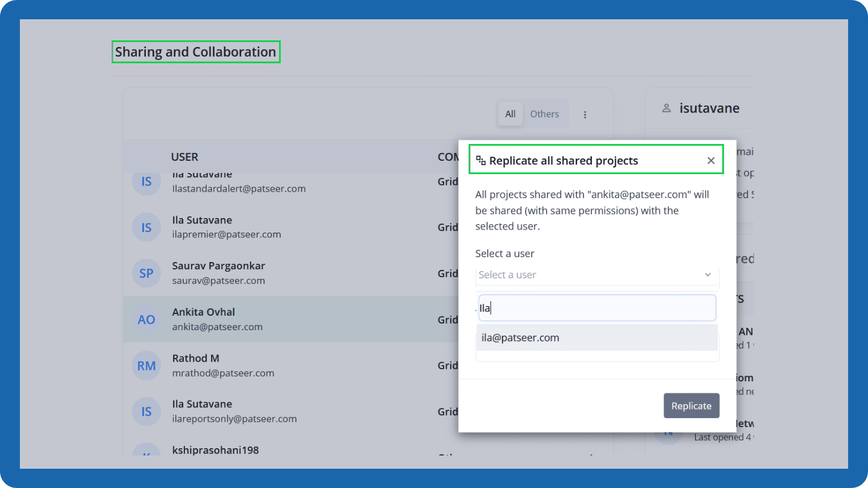Click email mrathod@patseer.com
Viewport: 868px width, 488px height.
pos(223,373)
